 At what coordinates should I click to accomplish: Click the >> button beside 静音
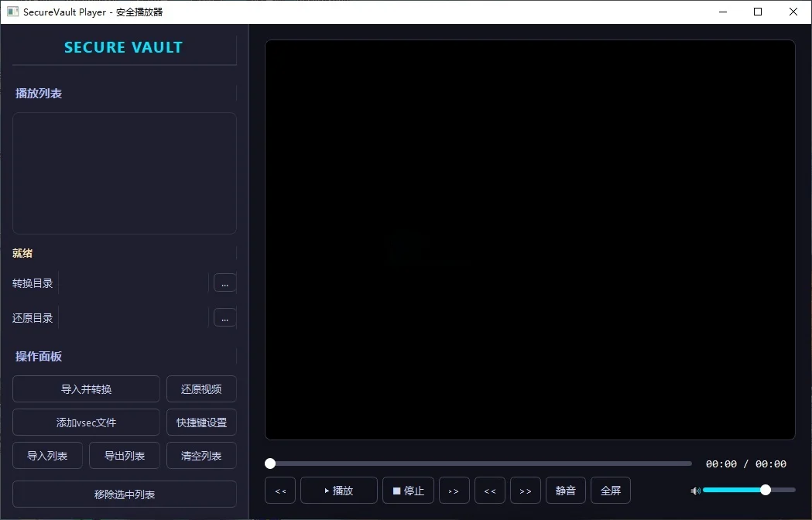pyautogui.click(x=526, y=491)
